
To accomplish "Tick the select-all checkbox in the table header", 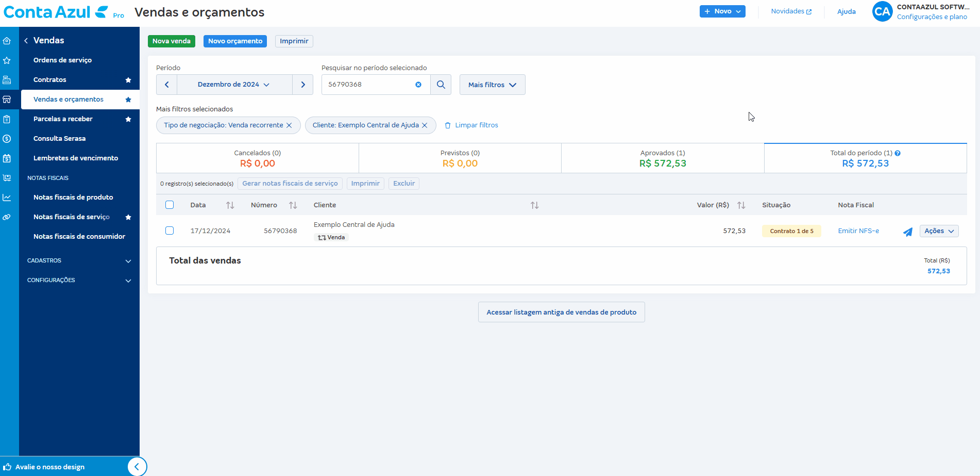I will 170,205.
